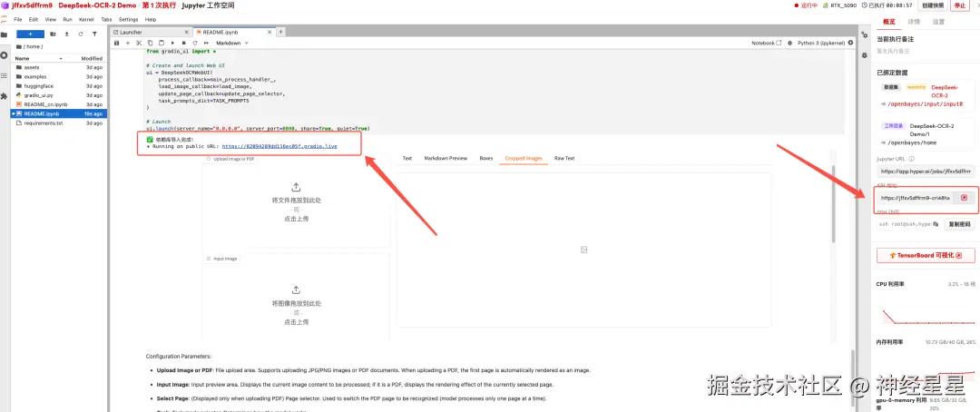The image size is (980, 412).
Task: Interrupt the kernel with stop icon
Action: coord(183,44)
